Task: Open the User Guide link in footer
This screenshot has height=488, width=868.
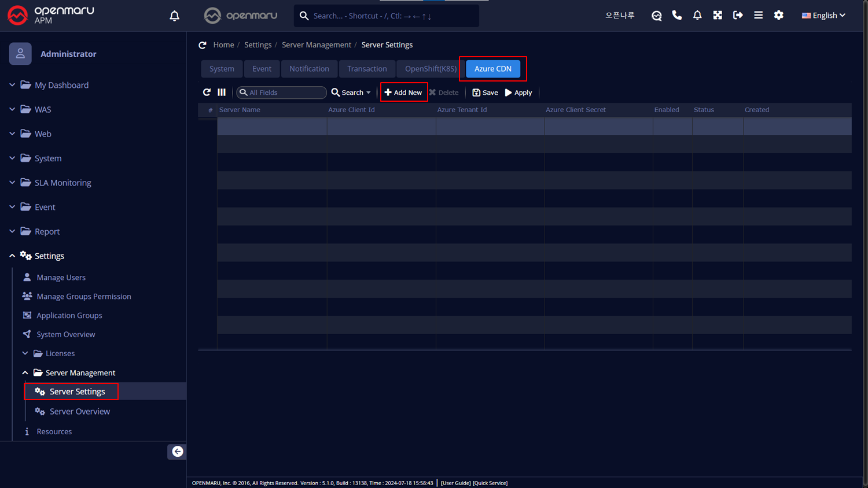Action: (455, 483)
